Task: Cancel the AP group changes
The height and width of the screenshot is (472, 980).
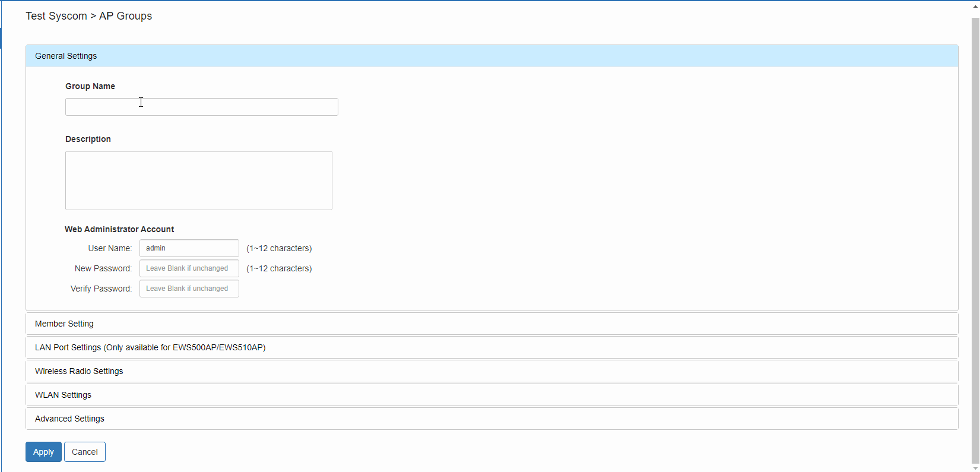Action: click(x=85, y=452)
